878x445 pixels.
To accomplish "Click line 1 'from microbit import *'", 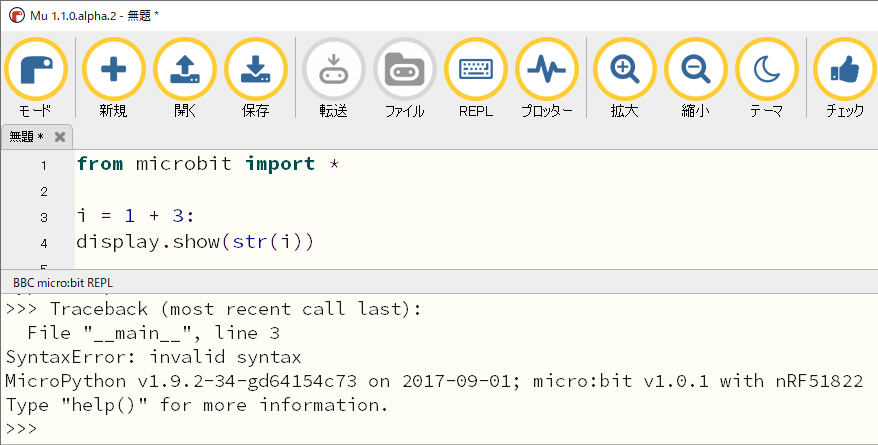I will click(208, 164).
